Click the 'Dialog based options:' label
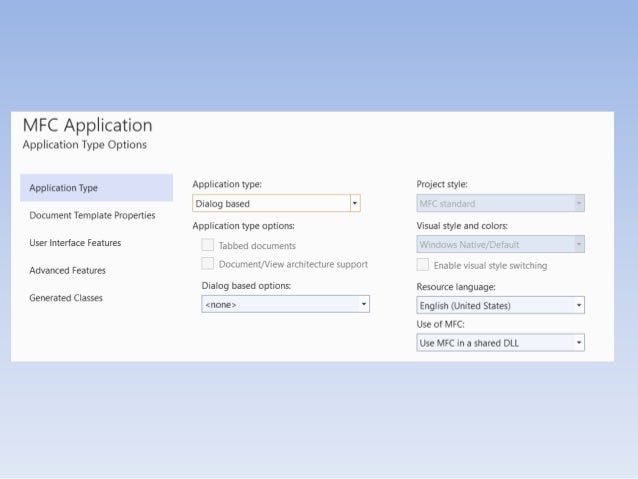 coord(246,286)
